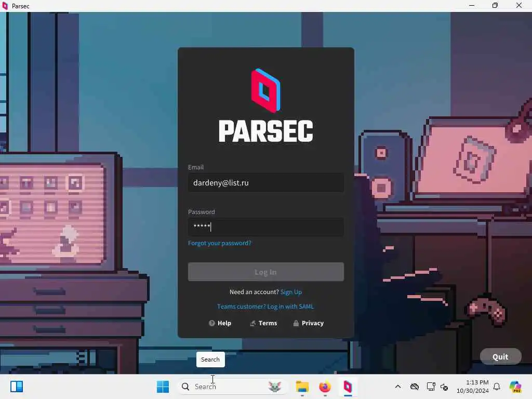The height and width of the screenshot is (399, 532).
Task: Open the notifications bell icon
Action: click(497, 387)
